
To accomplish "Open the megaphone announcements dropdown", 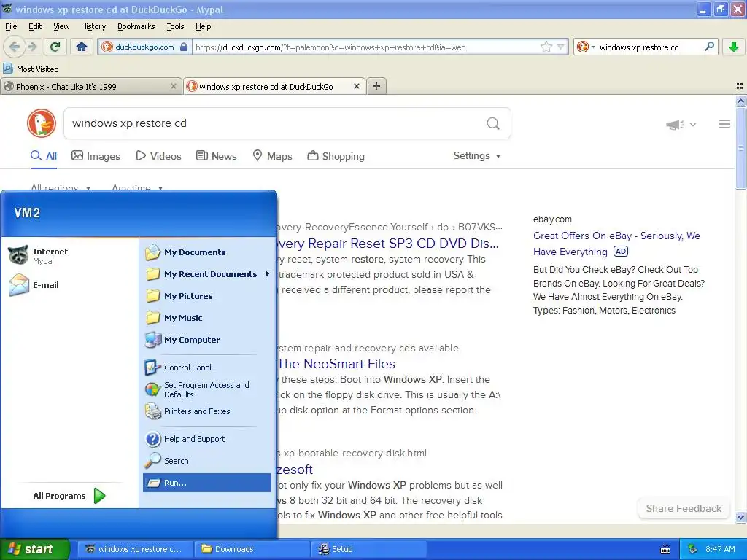I will pos(681,124).
